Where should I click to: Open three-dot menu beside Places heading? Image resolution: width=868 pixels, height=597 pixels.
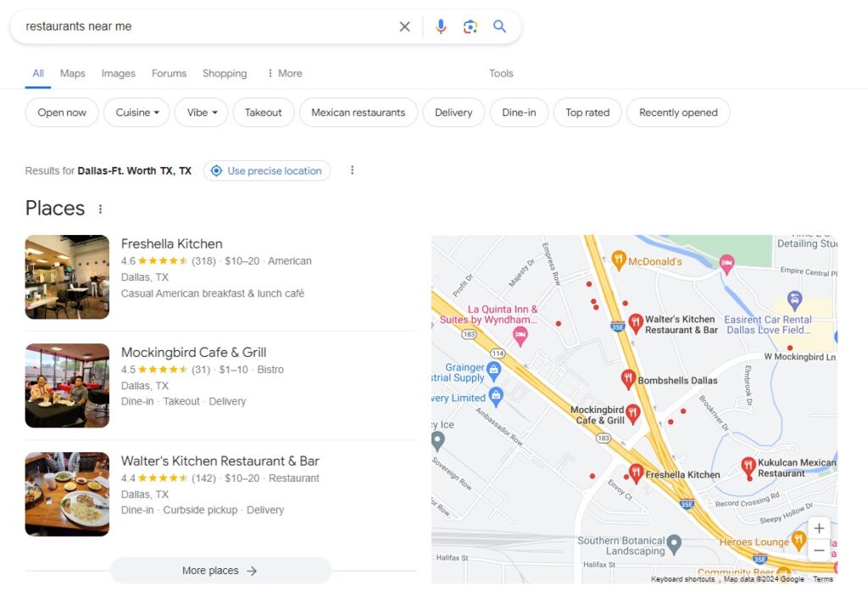100,209
